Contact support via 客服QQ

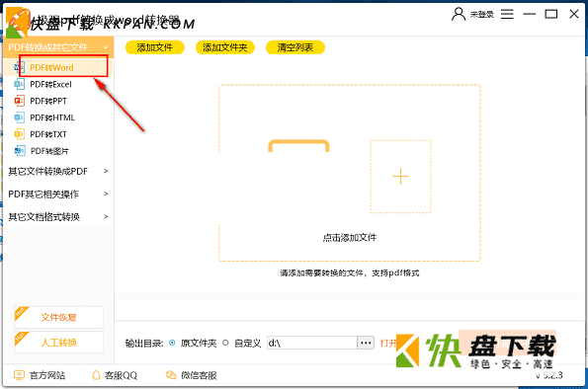pyautogui.click(x=121, y=375)
